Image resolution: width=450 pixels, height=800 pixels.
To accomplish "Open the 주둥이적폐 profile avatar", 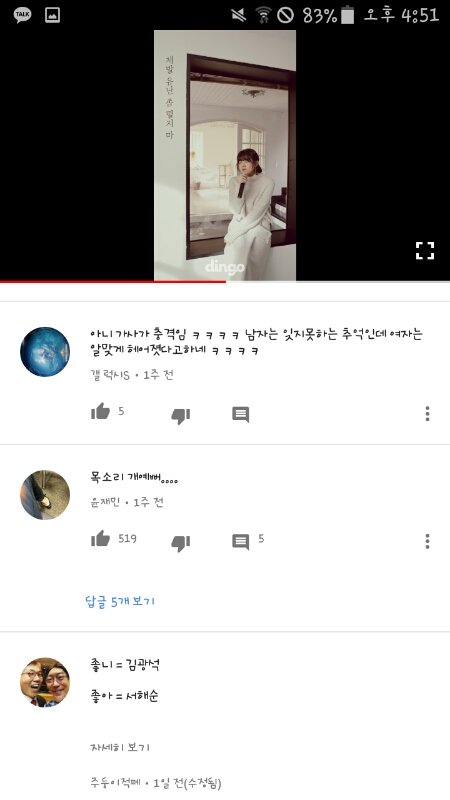I will [45, 682].
